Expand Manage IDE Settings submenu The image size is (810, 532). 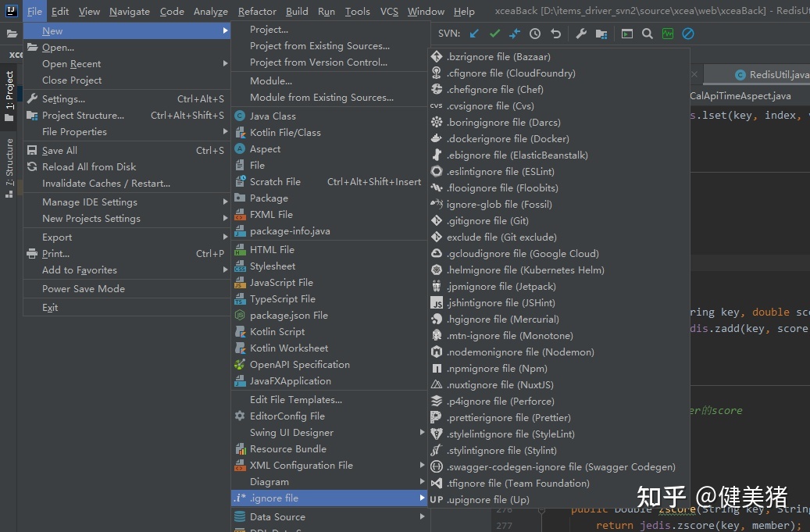[127, 202]
